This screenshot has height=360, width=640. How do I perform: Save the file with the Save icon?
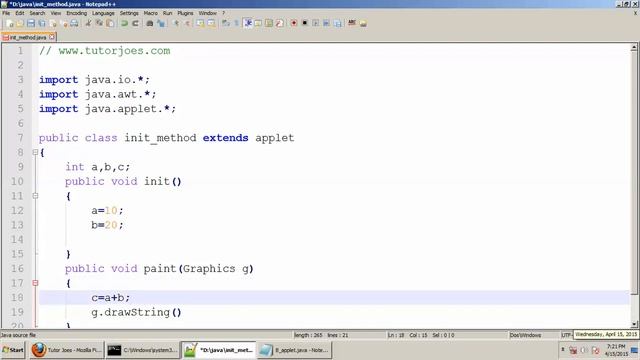31,23
